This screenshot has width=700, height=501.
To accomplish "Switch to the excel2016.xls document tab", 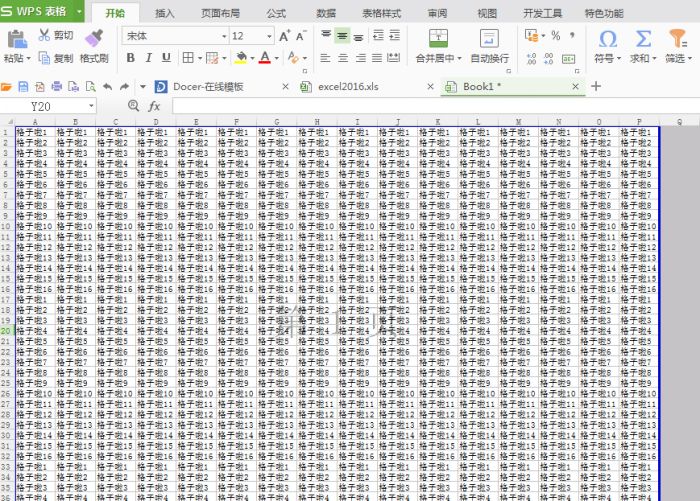I will (348, 87).
